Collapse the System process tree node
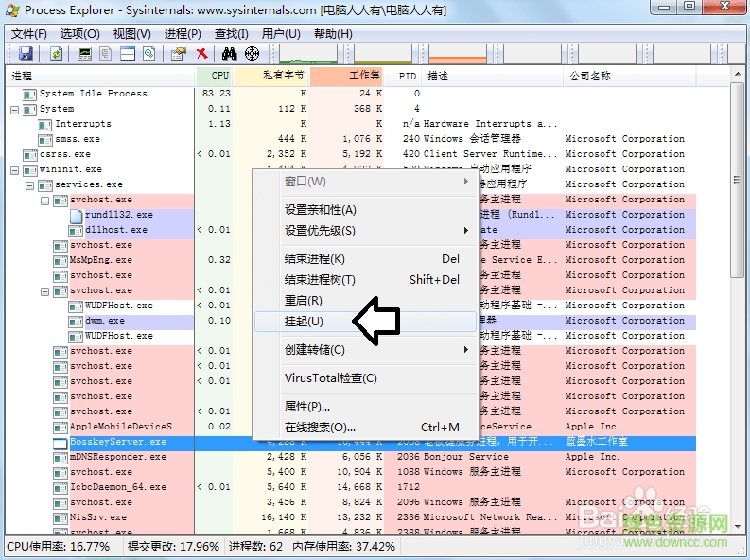Viewport: 750px width, 560px height. pos(14,109)
